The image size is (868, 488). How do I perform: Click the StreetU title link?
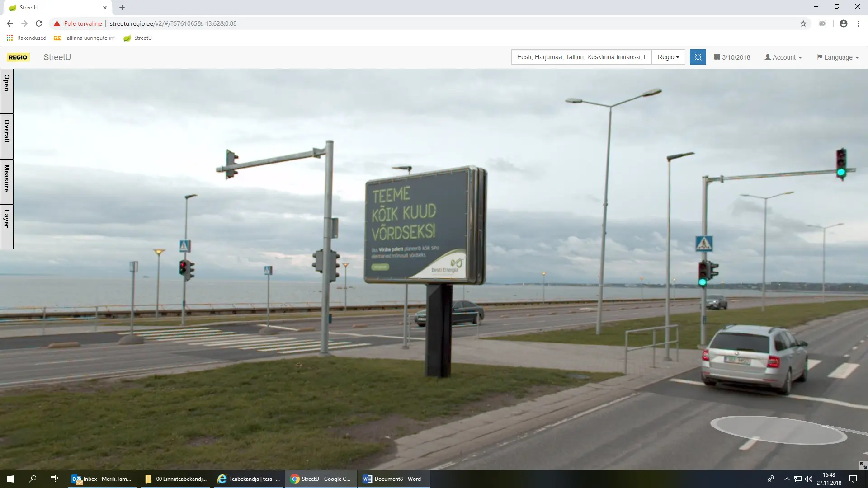pos(57,57)
